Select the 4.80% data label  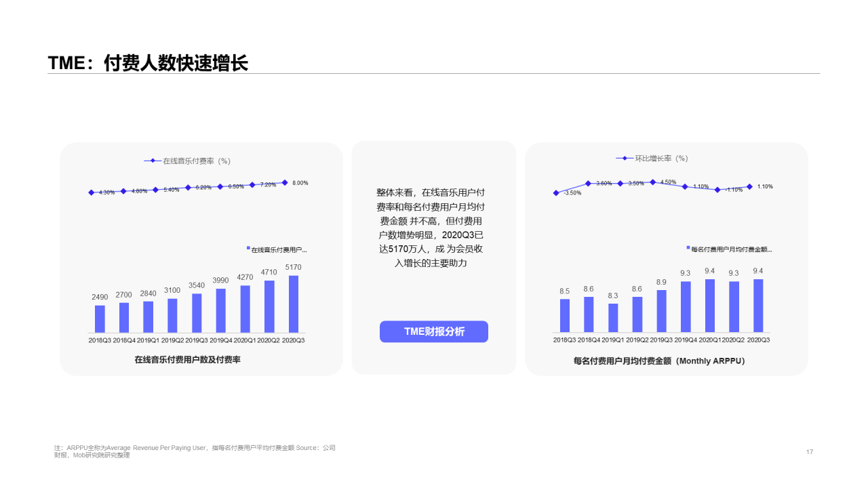pyautogui.click(x=140, y=191)
